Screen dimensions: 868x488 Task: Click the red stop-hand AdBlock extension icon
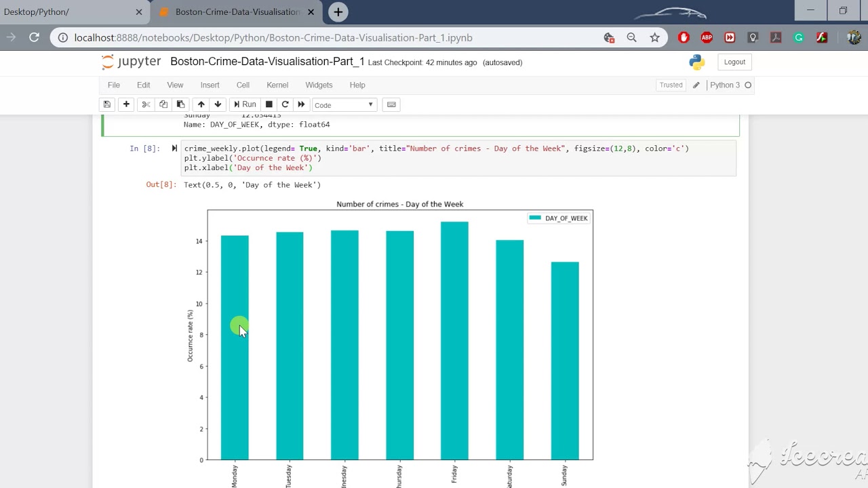[x=684, y=38]
